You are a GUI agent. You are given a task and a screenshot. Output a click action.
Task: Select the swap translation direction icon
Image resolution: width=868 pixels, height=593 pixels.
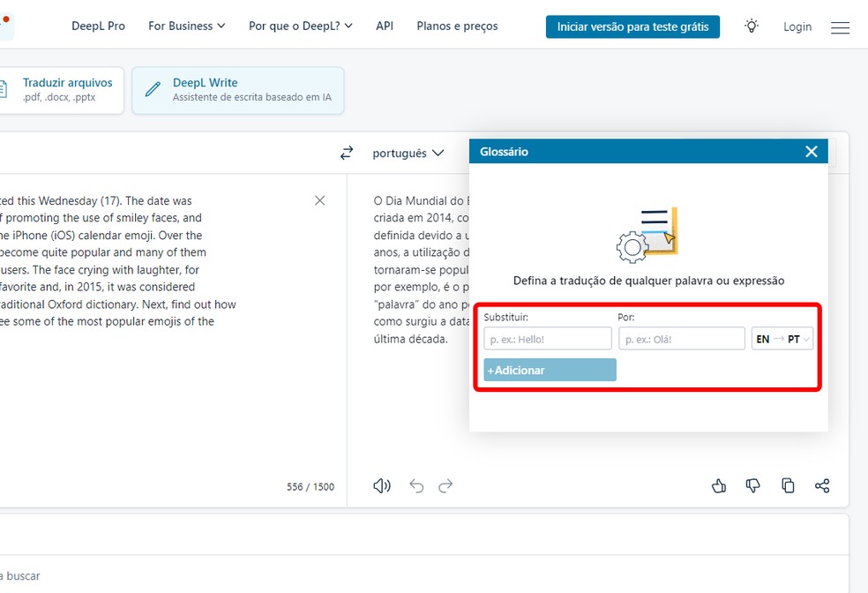pyautogui.click(x=346, y=152)
